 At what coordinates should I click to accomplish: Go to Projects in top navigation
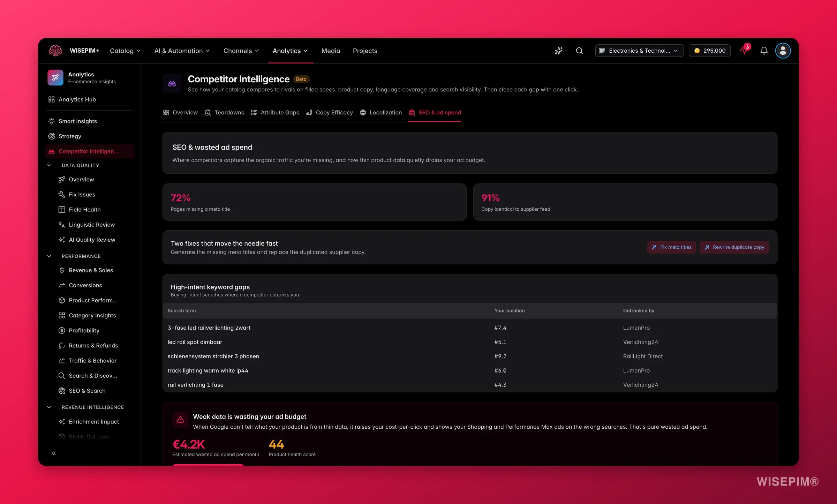tap(365, 51)
